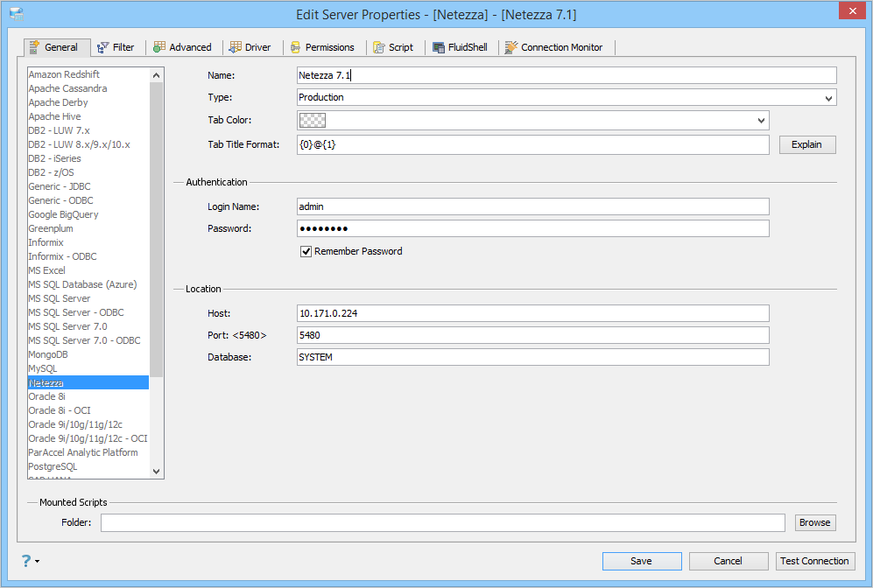This screenshot has height=588, width=873.
Task: Click the FluidShell tab icon
Action: 438,48
